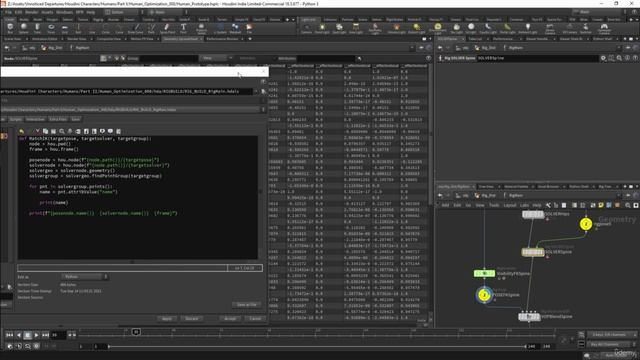Select the Platonic Solids shelf tool
The image size is (640, 360).
point(201,28)
